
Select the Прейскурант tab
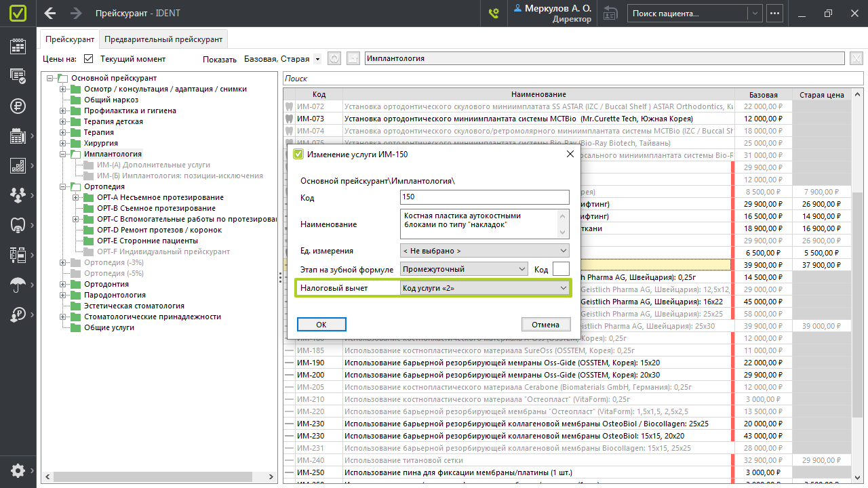point(70,39)
